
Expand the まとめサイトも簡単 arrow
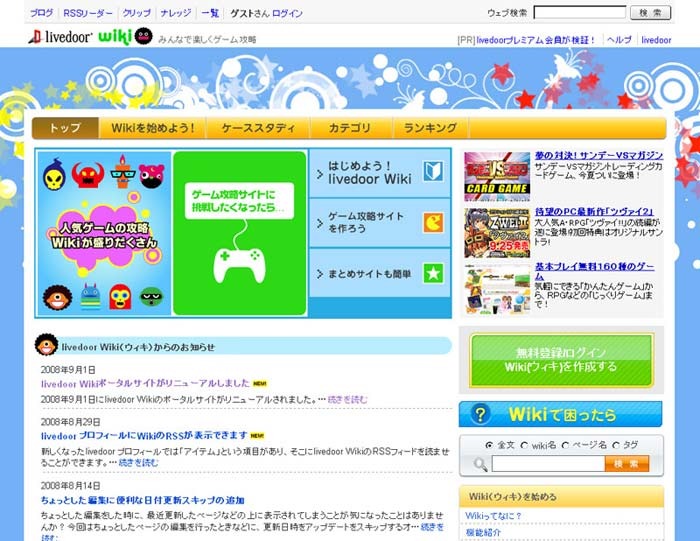pos(320,274)
